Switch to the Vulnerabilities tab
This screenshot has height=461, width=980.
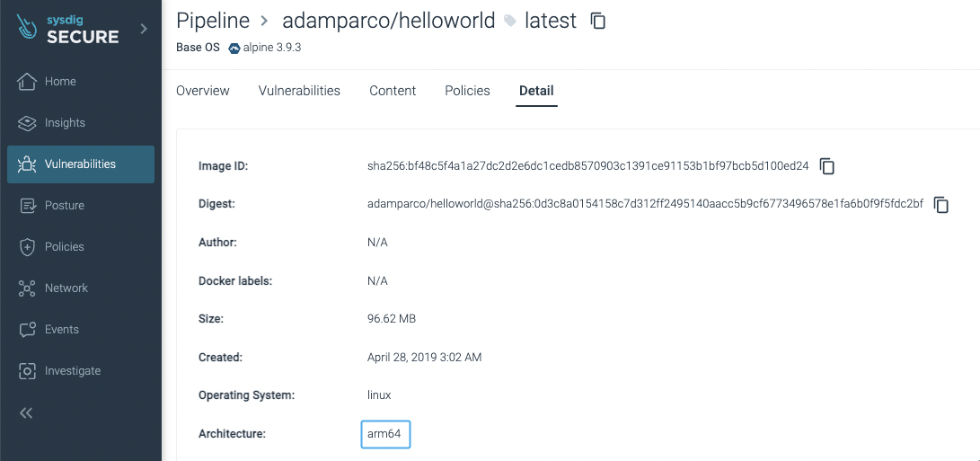coord(299,91)
